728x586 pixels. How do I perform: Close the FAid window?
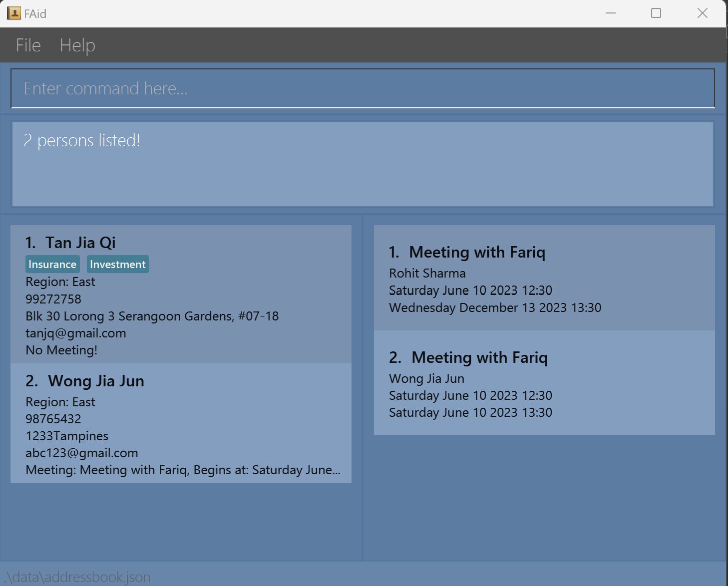[702, 13]
